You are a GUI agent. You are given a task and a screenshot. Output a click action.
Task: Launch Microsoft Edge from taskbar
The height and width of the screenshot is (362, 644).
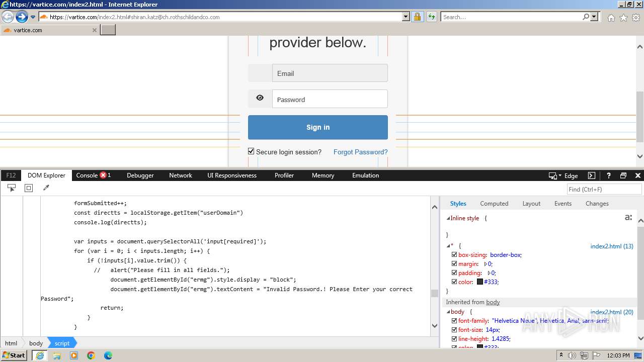108,355
